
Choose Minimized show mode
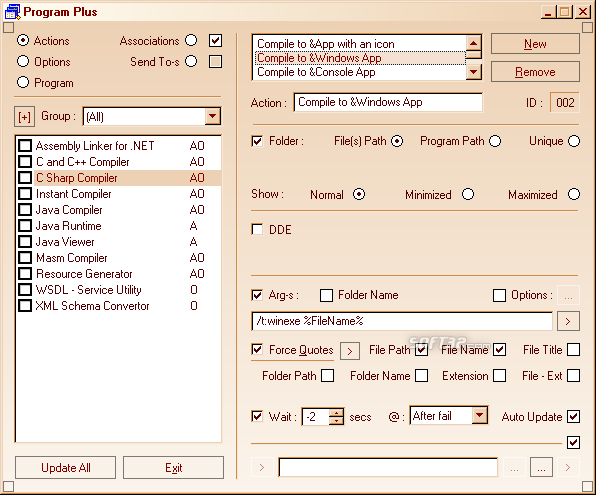468,194
